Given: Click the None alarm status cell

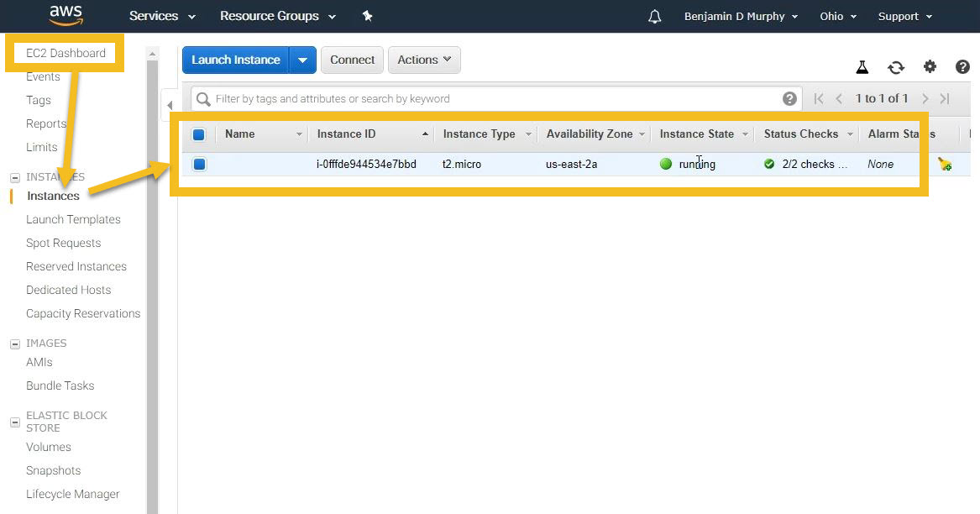Looking at the screenshot, I should pos(881,165).
